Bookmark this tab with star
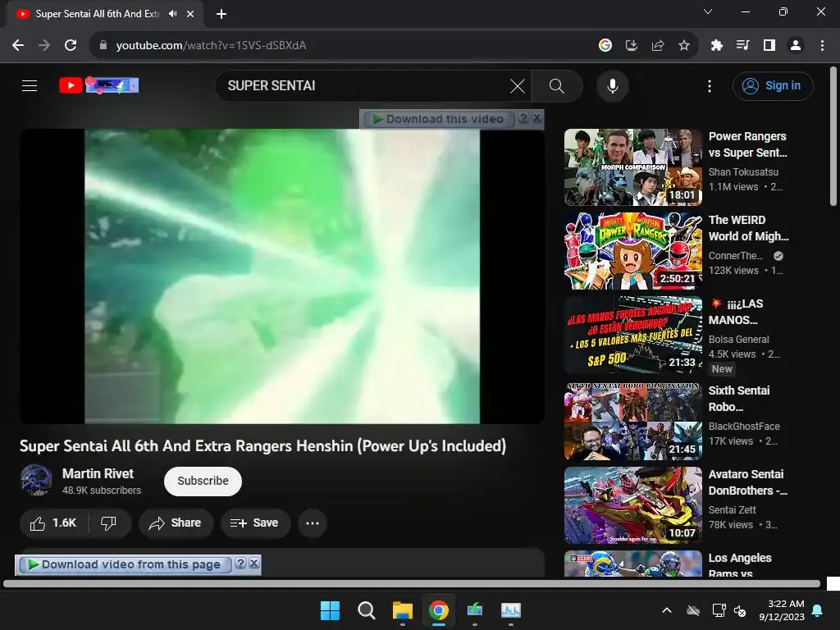The height and width of the screenshot is (630, 840). [684, 46]
